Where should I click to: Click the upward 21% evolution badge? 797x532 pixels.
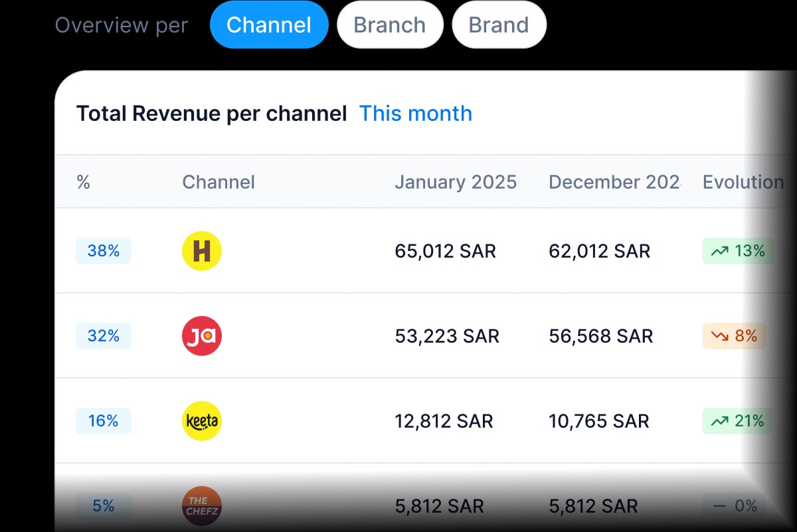click(737, 421)
